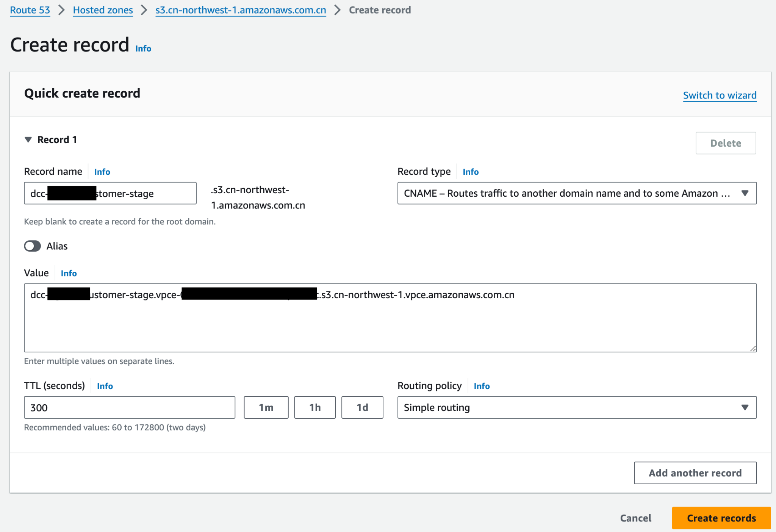Image resolution: width=776 pixels, height=532 pixels.
Task: Focus the Record name input field
Action: point(110,193)
